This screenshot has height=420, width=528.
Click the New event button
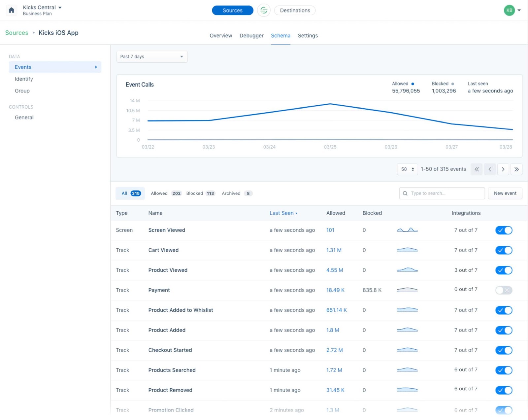pos(505,193)
